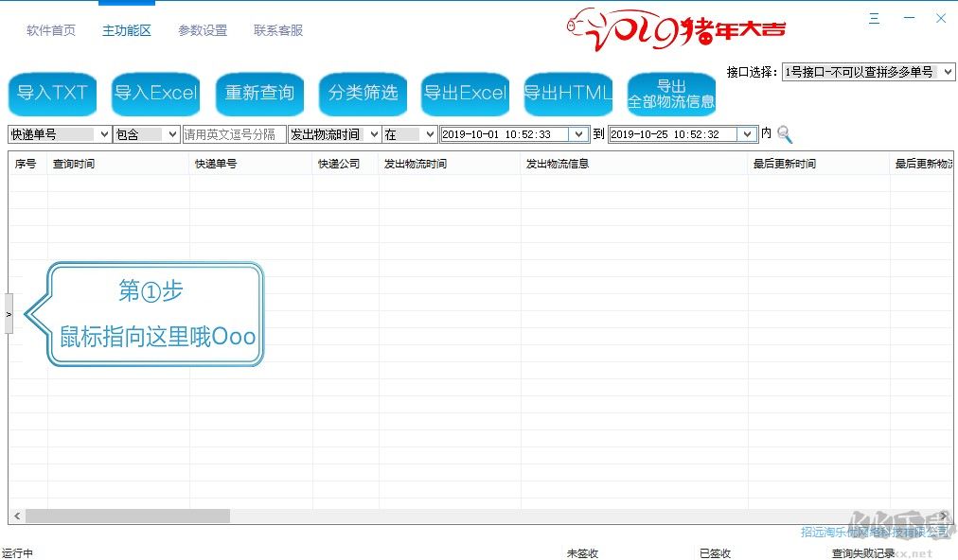
Task: Switch to 软件首页 tab
Action: [51, 30]
